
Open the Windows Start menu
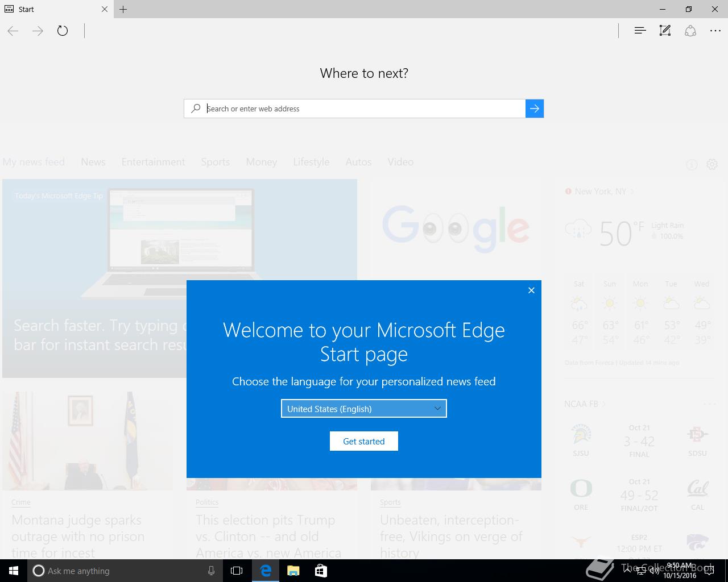(14, 571)
